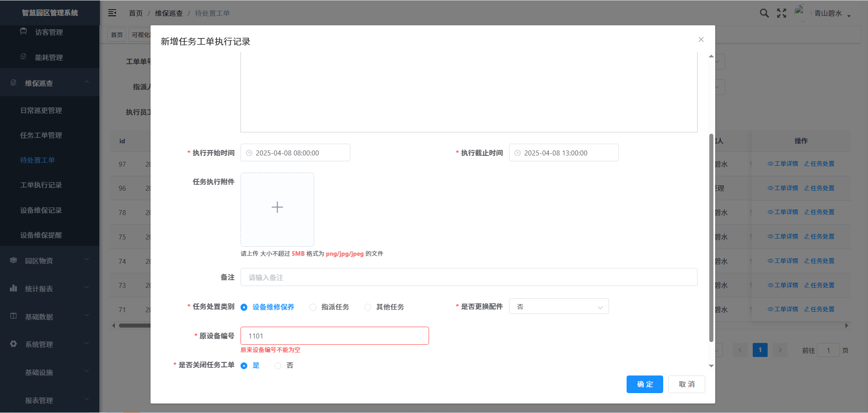Click clock icon in execution start time field

pyautogui.click(x=249, y=153)
